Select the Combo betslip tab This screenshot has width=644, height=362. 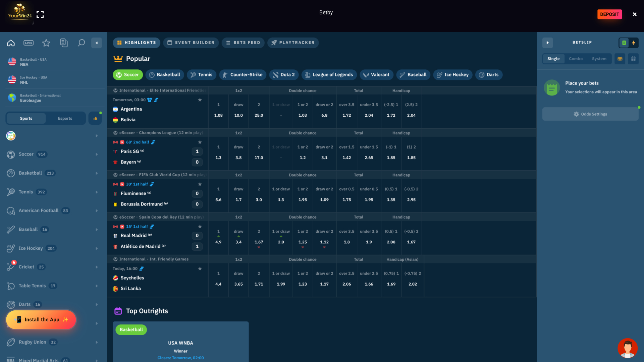[x=576, y=59]
